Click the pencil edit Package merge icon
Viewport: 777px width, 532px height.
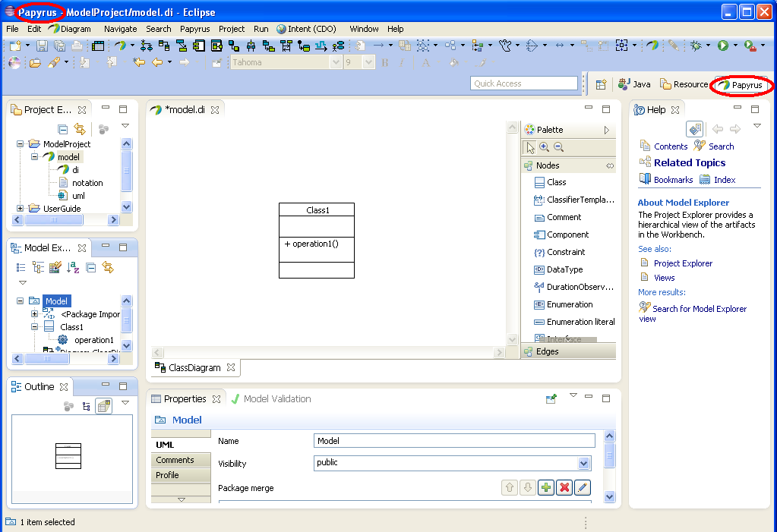[583, 487]
